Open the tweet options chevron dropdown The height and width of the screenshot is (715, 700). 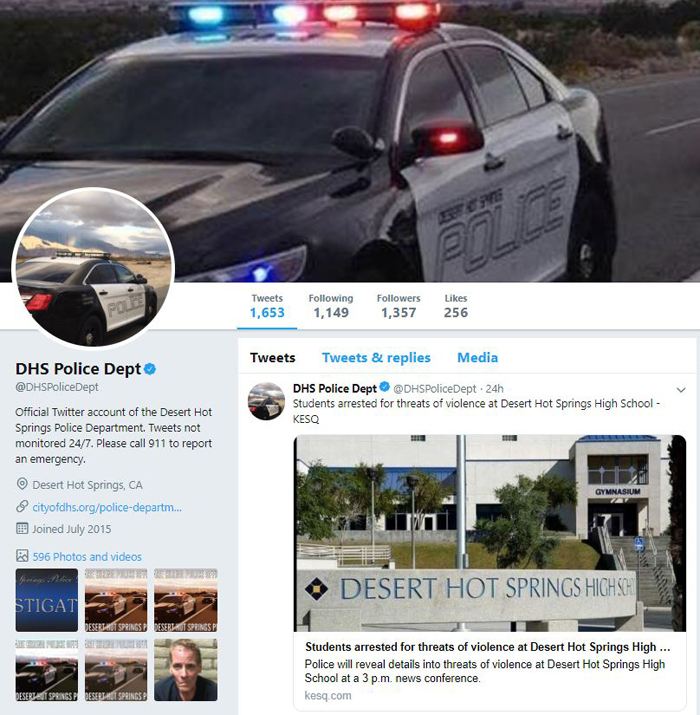681,390
